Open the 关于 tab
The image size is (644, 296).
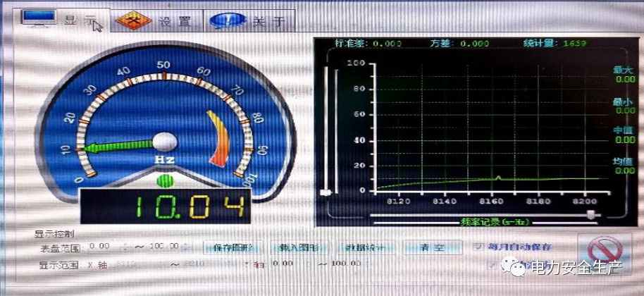click(x=249, y=21)
